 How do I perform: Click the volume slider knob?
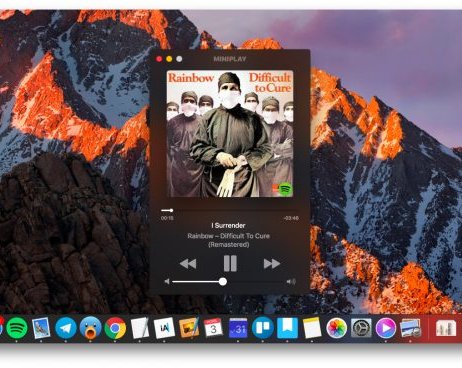(223, 282)
